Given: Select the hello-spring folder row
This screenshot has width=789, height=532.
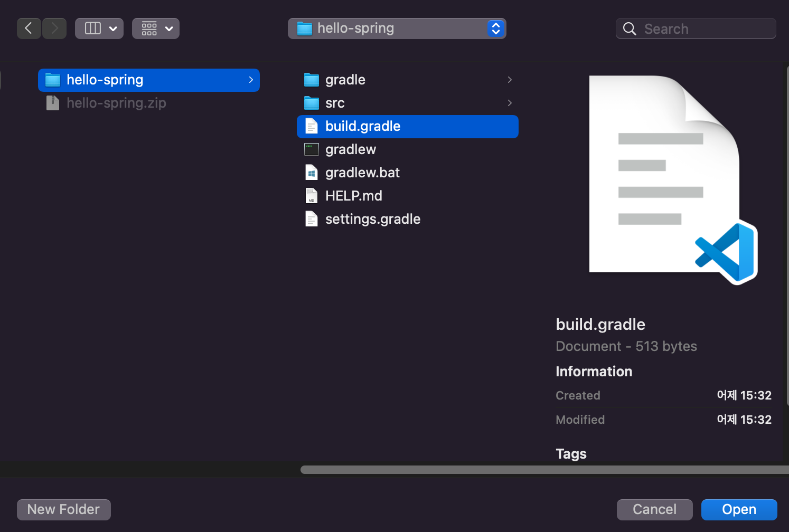Looking at the screenshot, I should 149,80.
